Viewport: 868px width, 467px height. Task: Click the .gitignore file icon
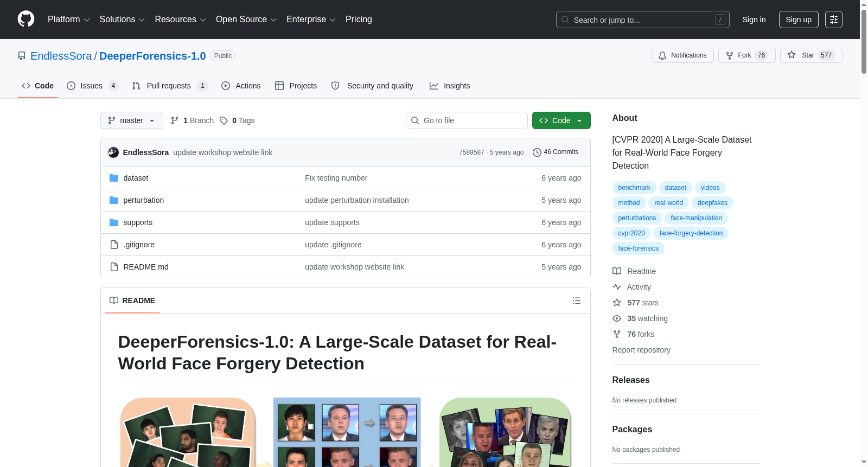tap(114, 245)
